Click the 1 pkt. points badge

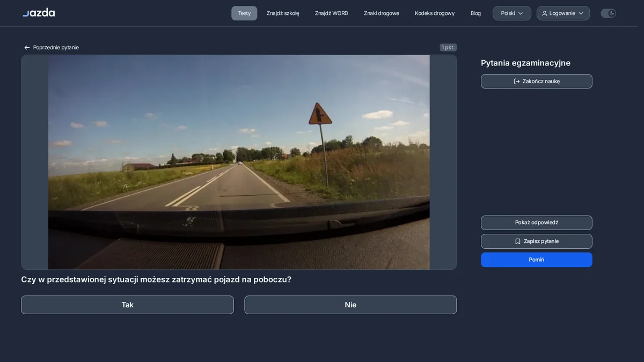click(x=448, y=48)
